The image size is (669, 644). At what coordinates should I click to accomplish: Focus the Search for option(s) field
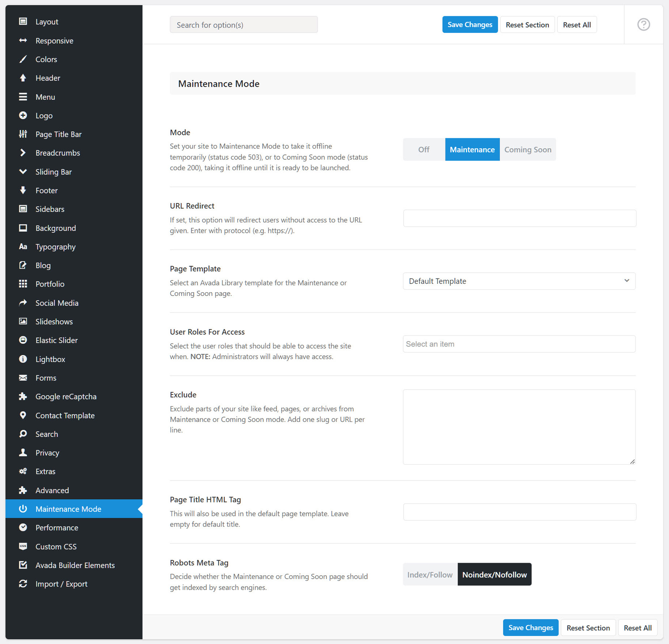244,25
